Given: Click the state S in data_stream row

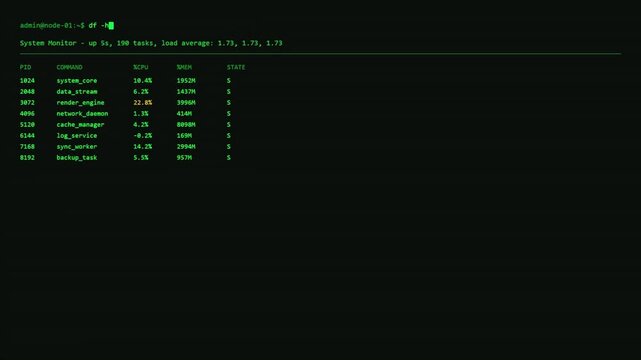Looking at the screenshot, I should (229, 92).
